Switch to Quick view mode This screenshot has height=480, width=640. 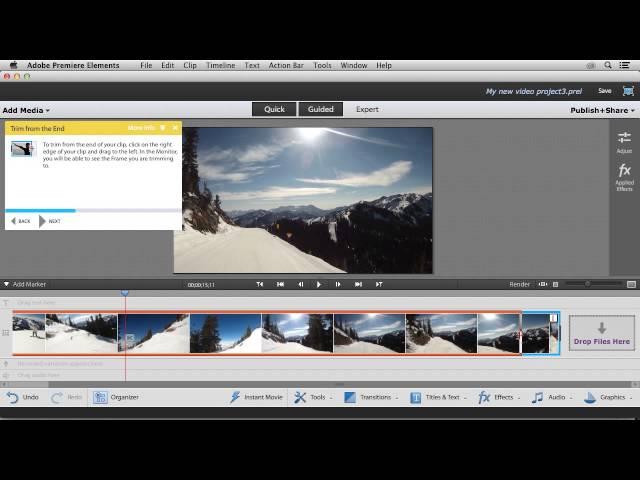tap(274, 109)
